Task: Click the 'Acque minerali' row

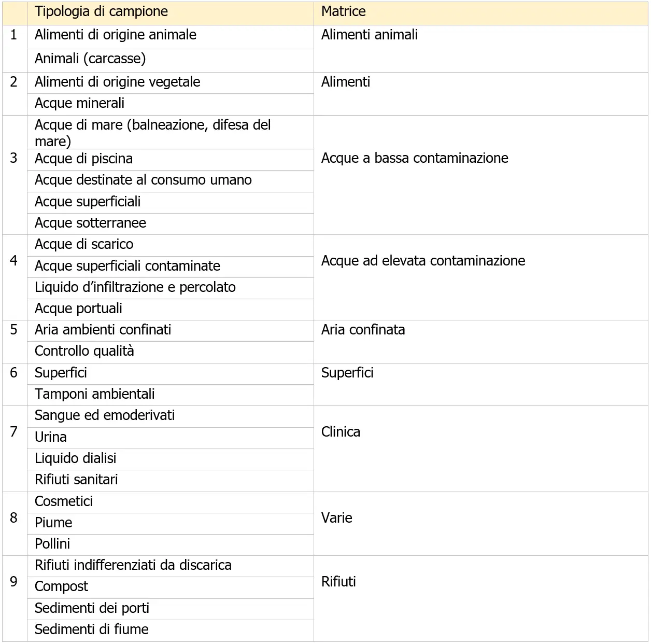Action: click(x=171, y=104)
